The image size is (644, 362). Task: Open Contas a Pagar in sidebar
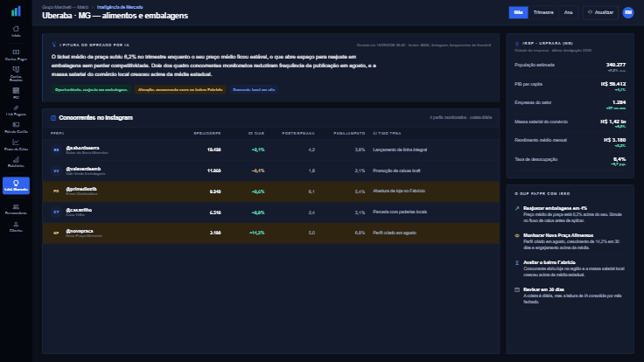point(16,54)
